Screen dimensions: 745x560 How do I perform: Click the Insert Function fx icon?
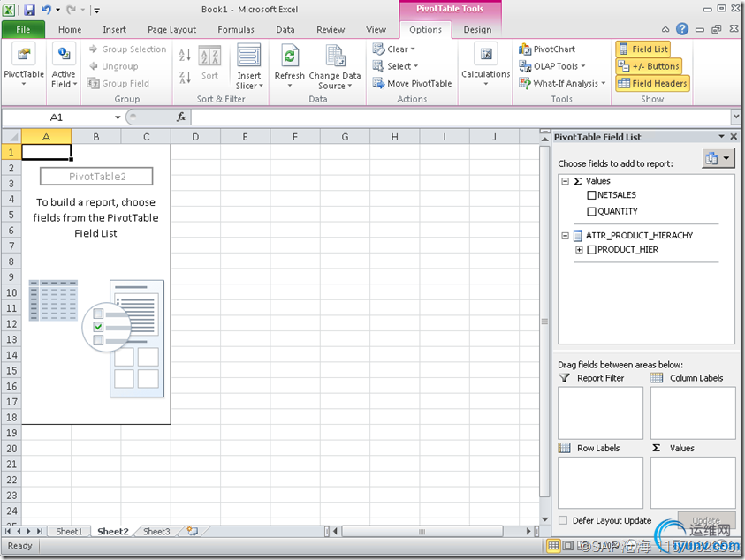click(181, 117)
